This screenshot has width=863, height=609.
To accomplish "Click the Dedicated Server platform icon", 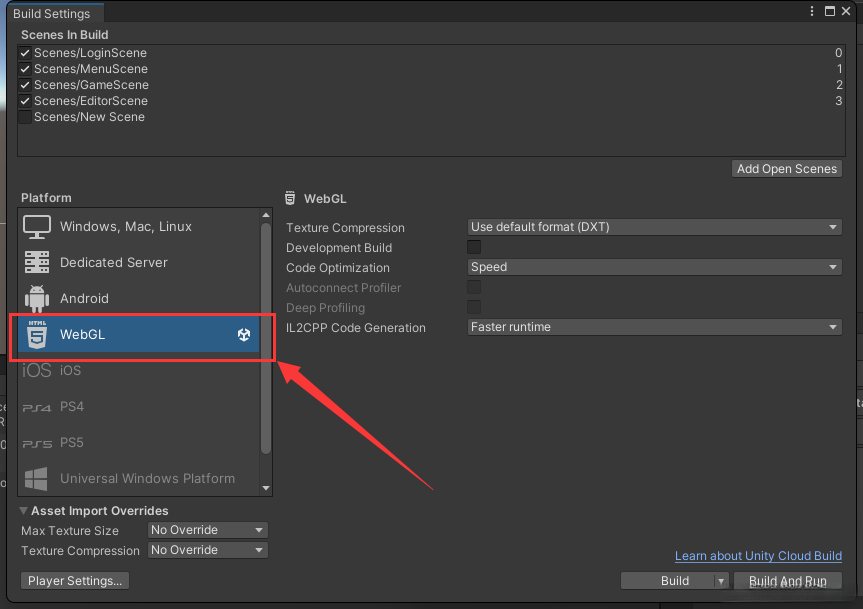I will (37, 263).
